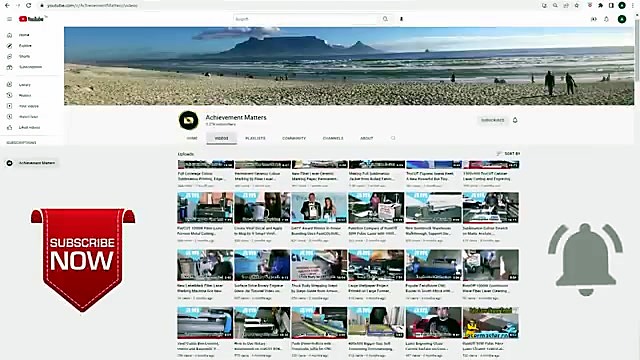The height and width of the screenshot is (360, 640).
Task: Reload the page with the browser refresh icon
Action: point(28,5)
